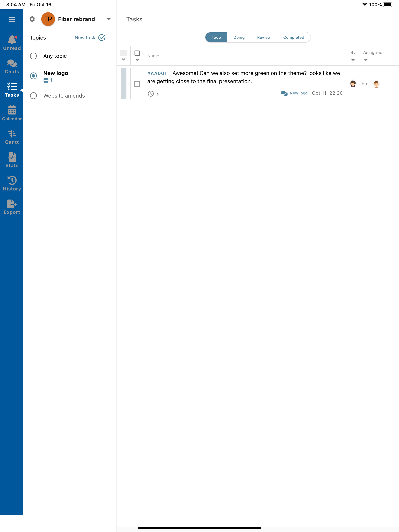Expand the By column filter chevron
Image resolution: width=399 pixels, height=532 pixels.
pyautogui.click(x=353, y=60)
